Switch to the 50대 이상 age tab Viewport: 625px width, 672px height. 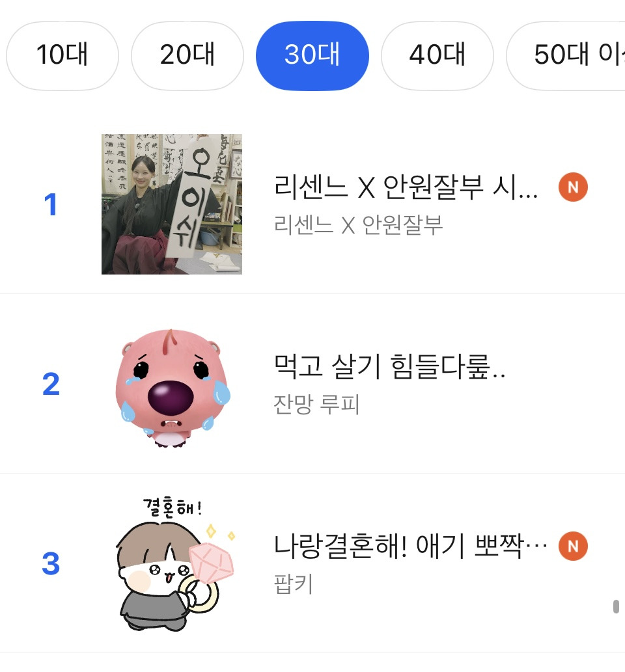(566, 56)
